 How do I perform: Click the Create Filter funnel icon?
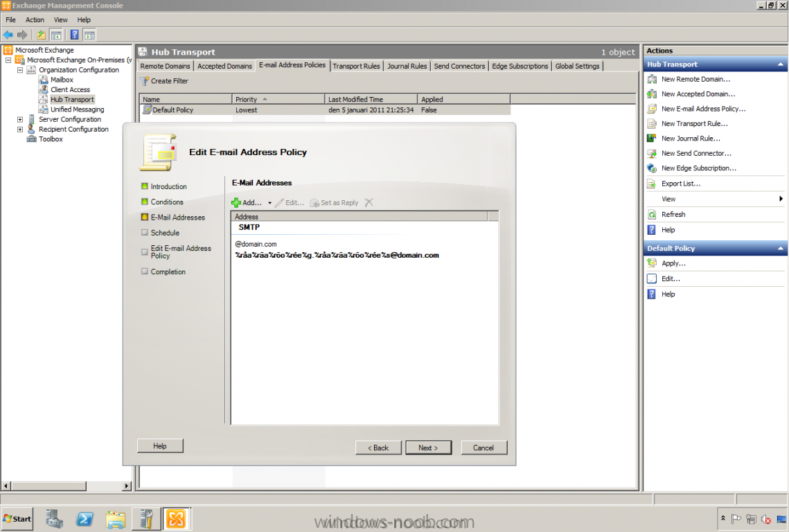[145, 81]
